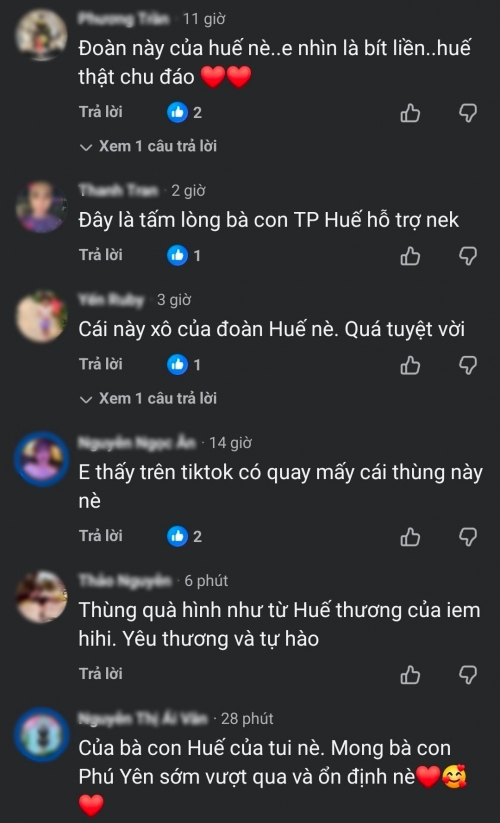
Task: Reply to the TP Huế hỗ trợ comment
Action: [101, 255]
